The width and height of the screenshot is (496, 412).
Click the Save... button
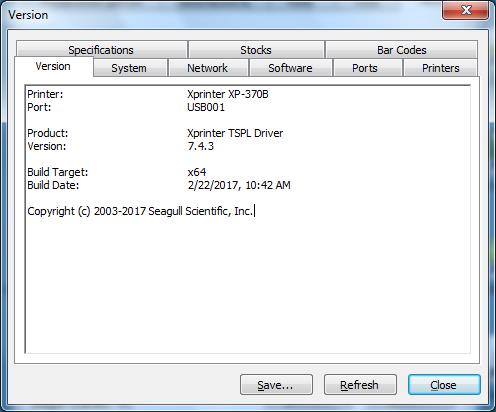276,385
